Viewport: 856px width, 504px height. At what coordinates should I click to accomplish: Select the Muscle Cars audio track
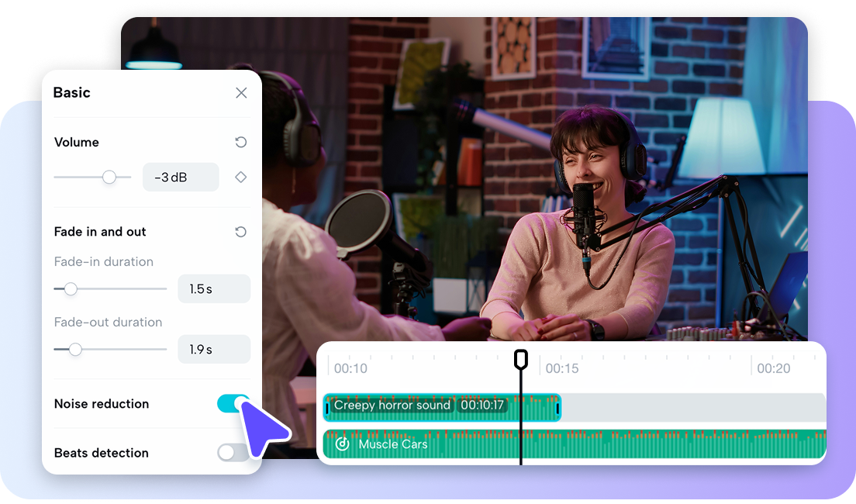[575, 444]
